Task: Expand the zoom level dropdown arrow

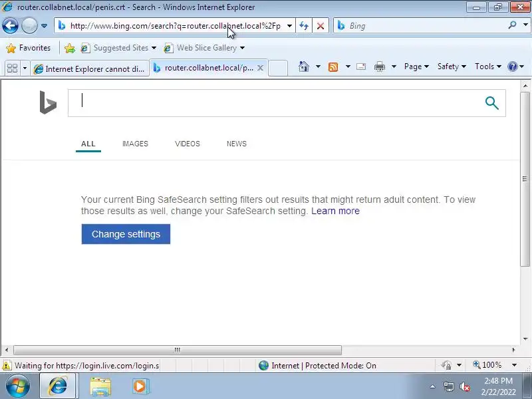Action: 514,365
